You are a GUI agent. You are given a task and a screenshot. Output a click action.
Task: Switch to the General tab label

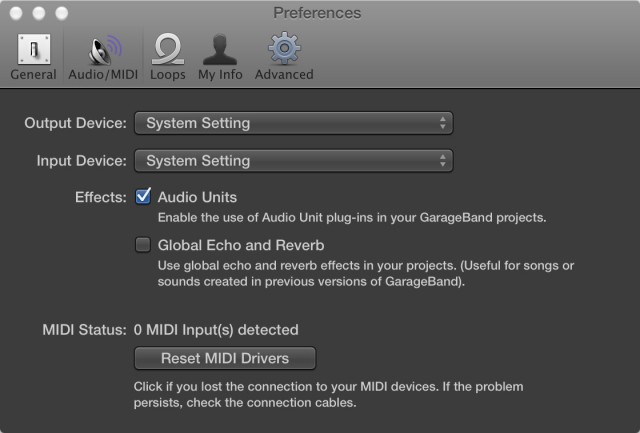tap(33, 74)
